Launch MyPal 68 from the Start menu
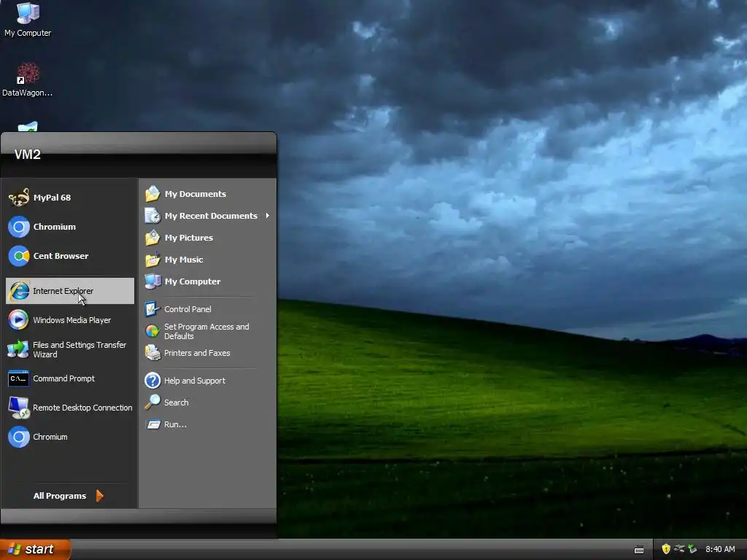The width and height of the screenshot is (747, 560). click(70, 198)
